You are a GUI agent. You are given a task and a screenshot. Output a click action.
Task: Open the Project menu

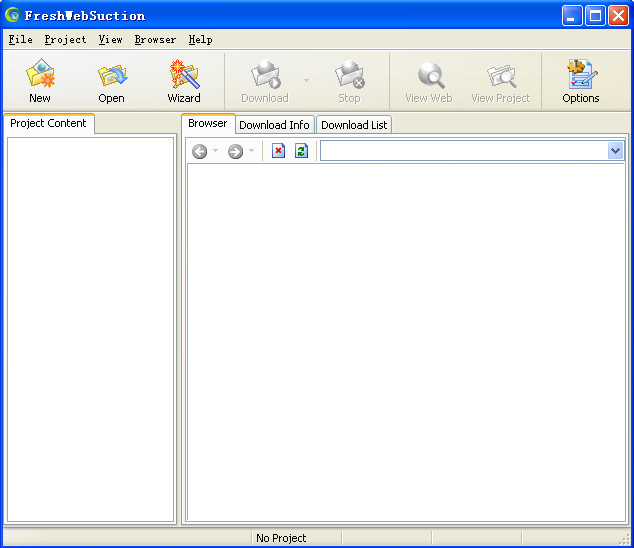(65, 40)
